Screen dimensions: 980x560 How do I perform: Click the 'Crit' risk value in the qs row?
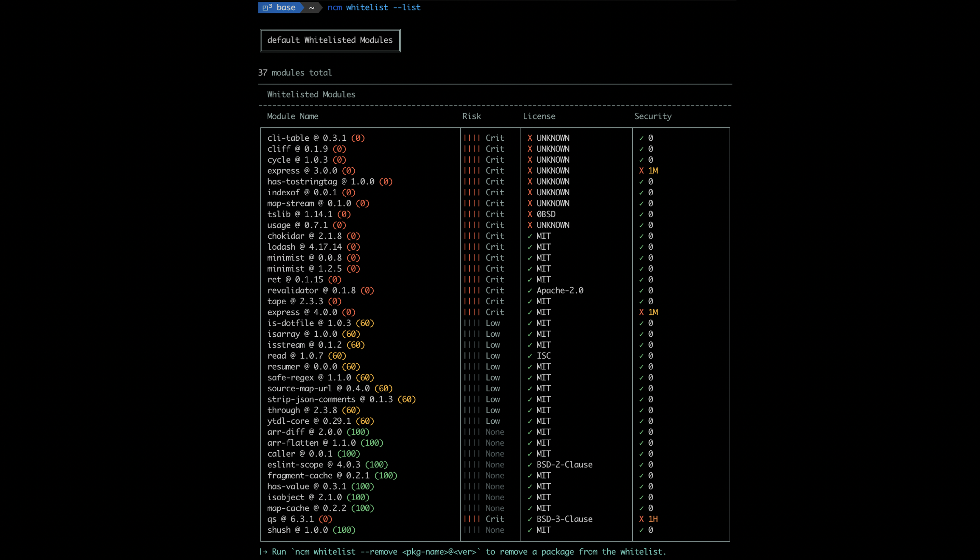[495, 519]
